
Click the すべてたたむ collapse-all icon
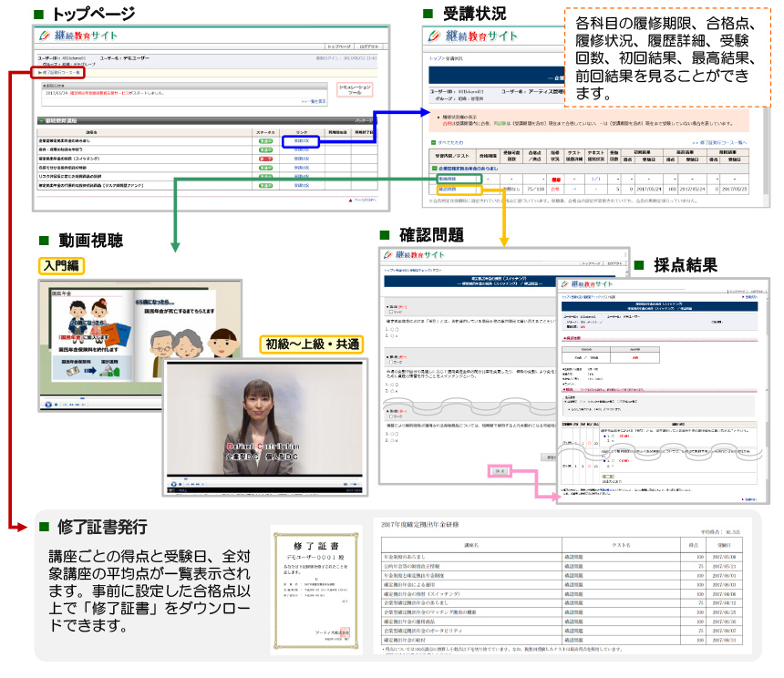point(434,143)
